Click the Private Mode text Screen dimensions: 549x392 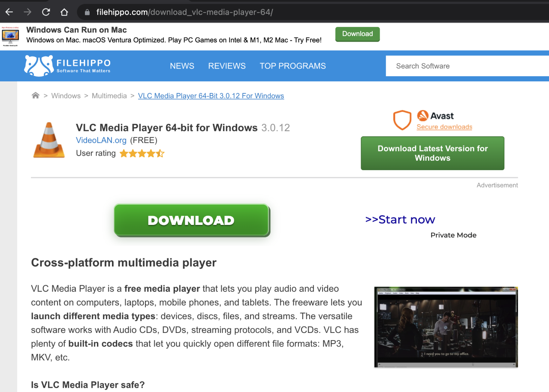point(453,235)
